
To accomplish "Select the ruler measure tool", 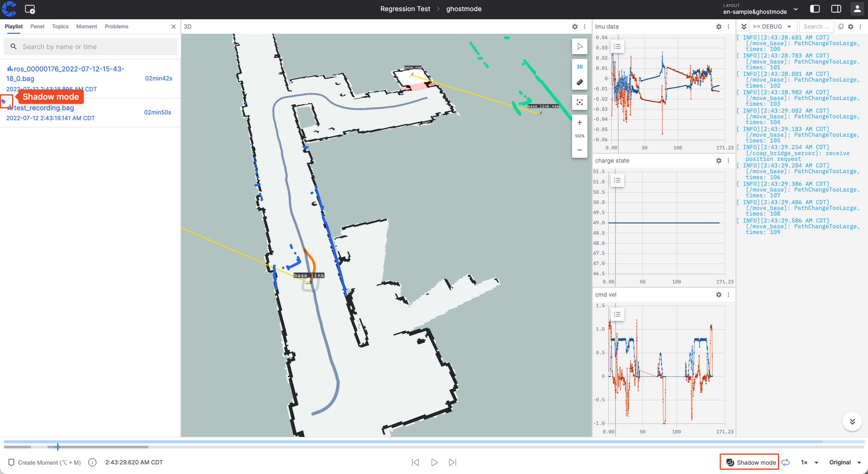I will pyautogui.click(x=580, y=82).
